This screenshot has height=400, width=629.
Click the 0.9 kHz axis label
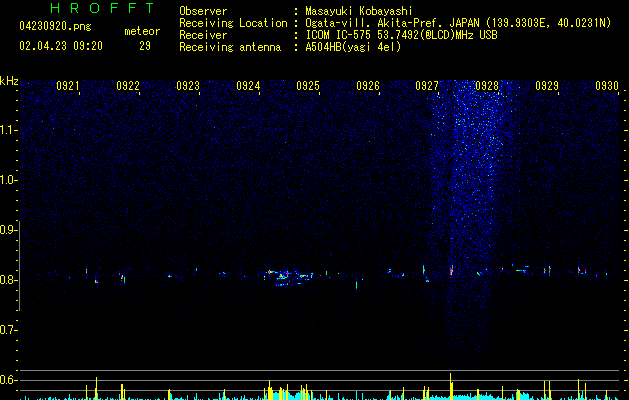click(8, 230)
